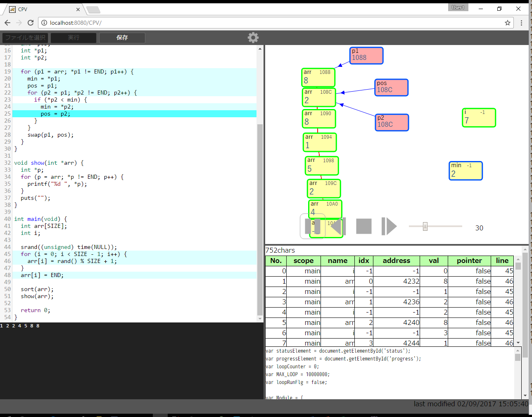Click the 'address' table column header
This screenshot has width=532, height=417.
click(396, 261)
